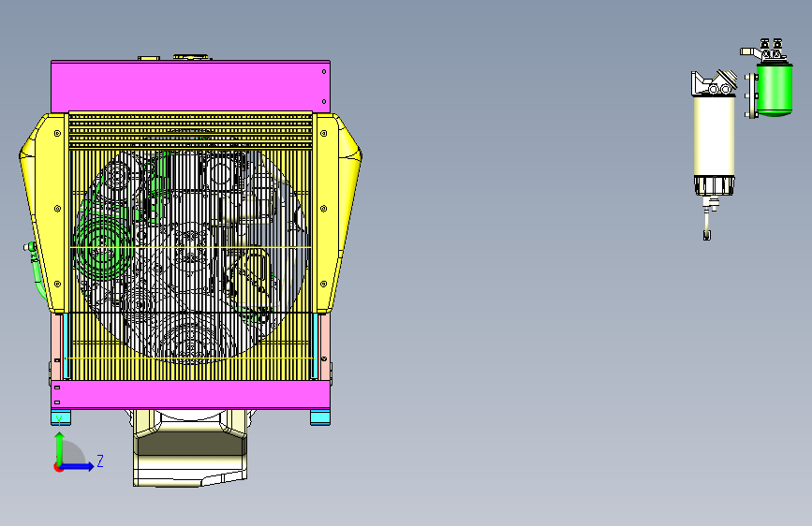The width and height of the screenshot is (812, 526).
Task: Select the left cyan mounting foot
Action: point(61,417)
